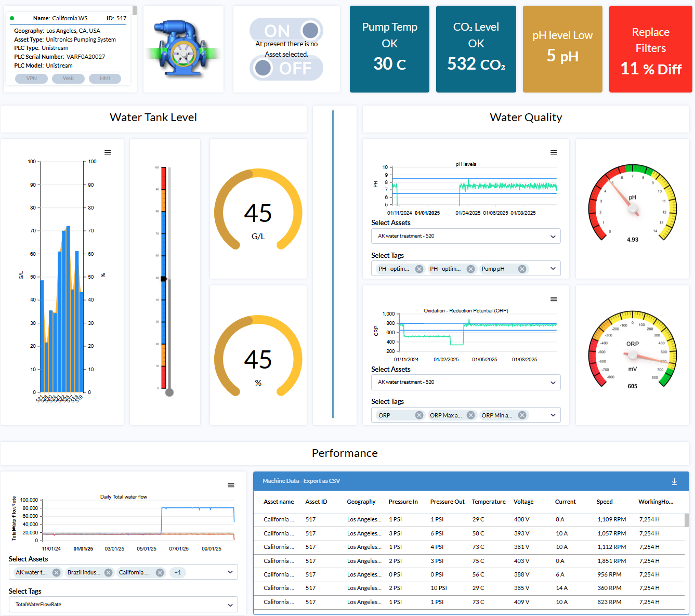This screenshot has height=616, width=695.
Task: Expand the TotalWaterFlowRate tags dropdown
Action: click(x=230, y=605)
